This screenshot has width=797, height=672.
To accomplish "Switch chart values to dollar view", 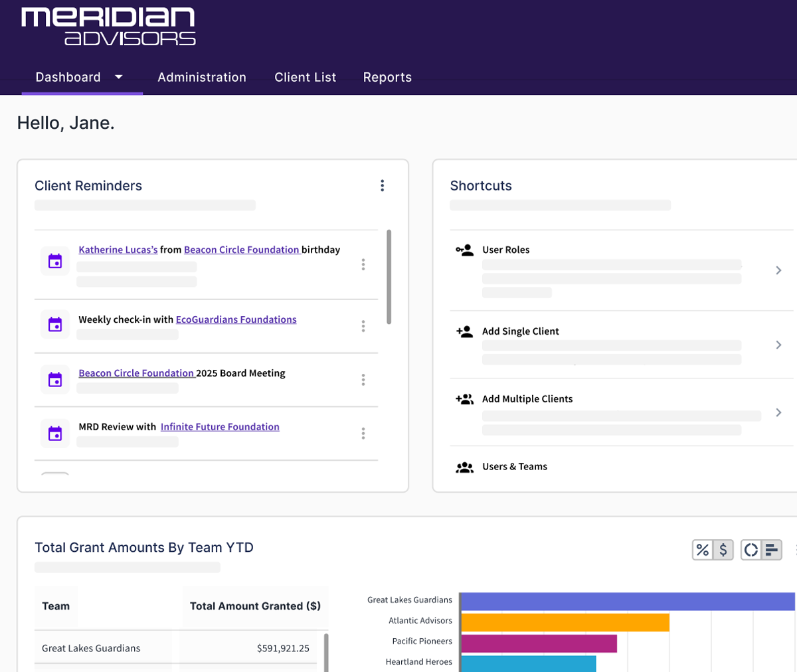I will tap(723, 550).
